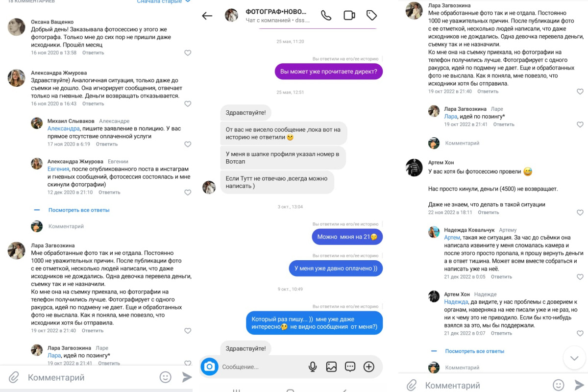
Task: Open the tag label icon in the chat header
Action: (x=371, y=15)
